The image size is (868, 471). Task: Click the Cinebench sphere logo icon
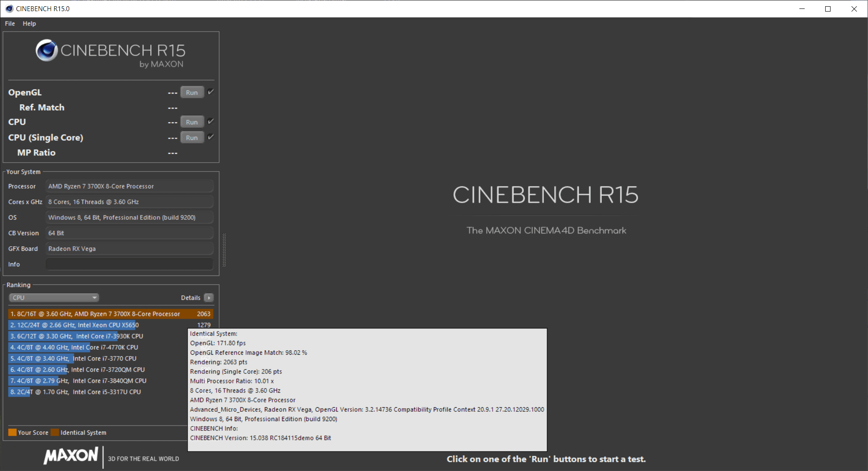[x=47, y=50]
